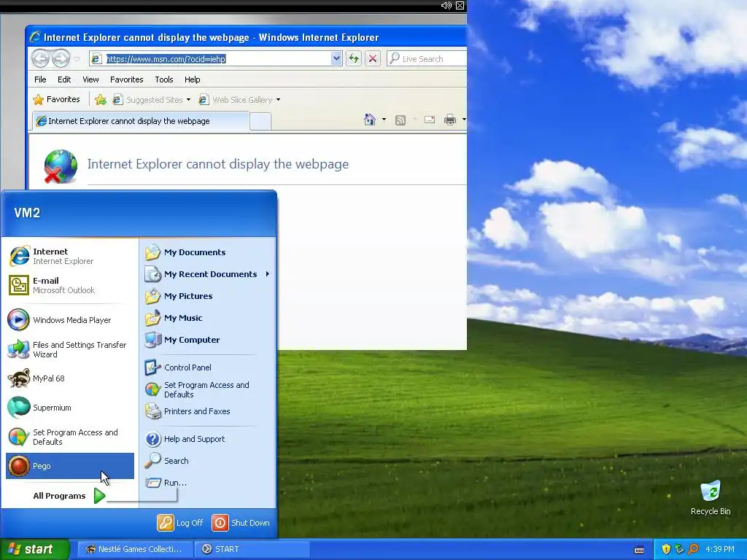This screenshot has height=560, width=747.
Task: Open Supermium from the Start menu
Action: (69, 408)
